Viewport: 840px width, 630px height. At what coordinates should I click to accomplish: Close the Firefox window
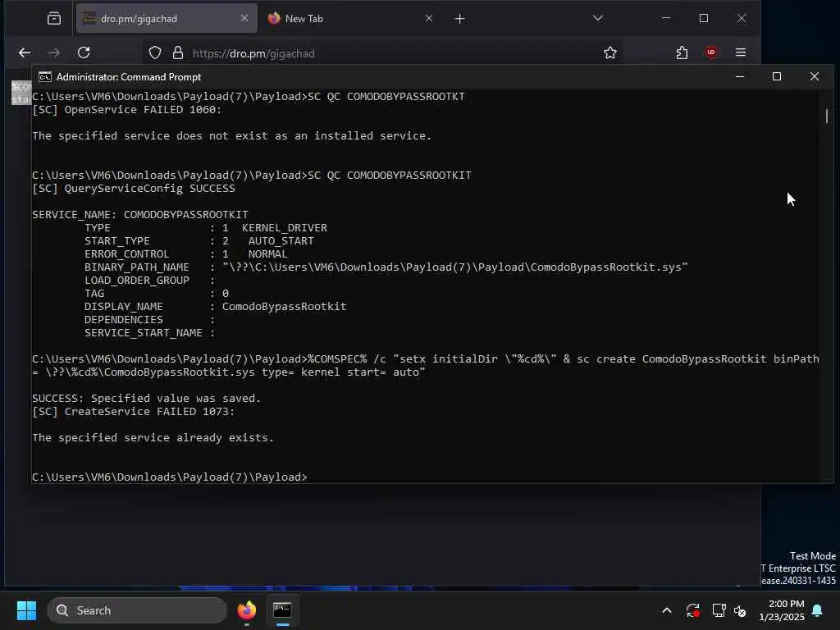(742, 18)
